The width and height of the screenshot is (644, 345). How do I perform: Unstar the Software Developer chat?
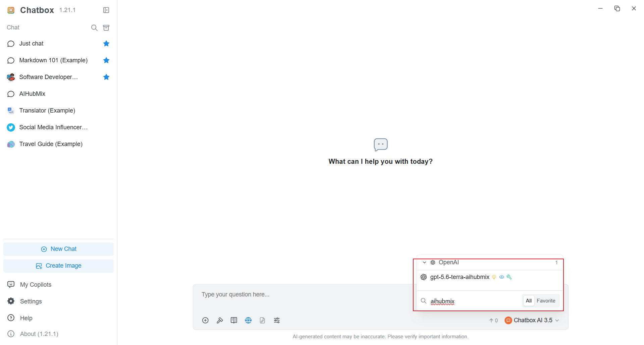click(106, 77)
